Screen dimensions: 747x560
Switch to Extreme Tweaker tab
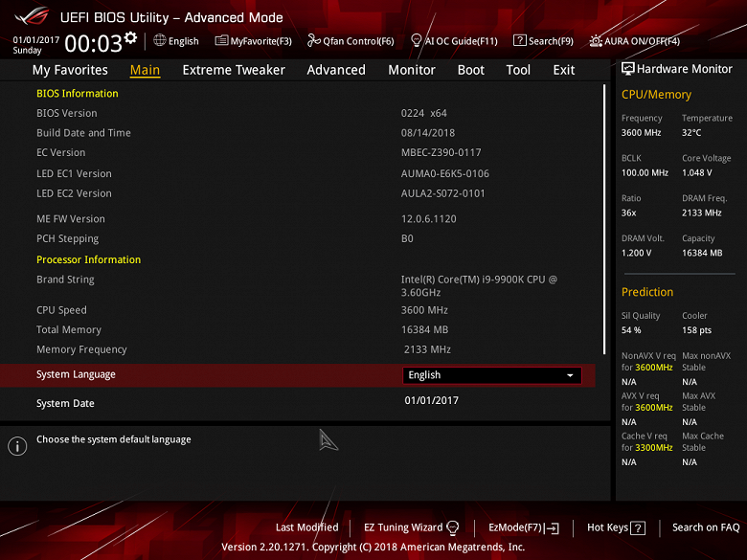click(234, 70)
